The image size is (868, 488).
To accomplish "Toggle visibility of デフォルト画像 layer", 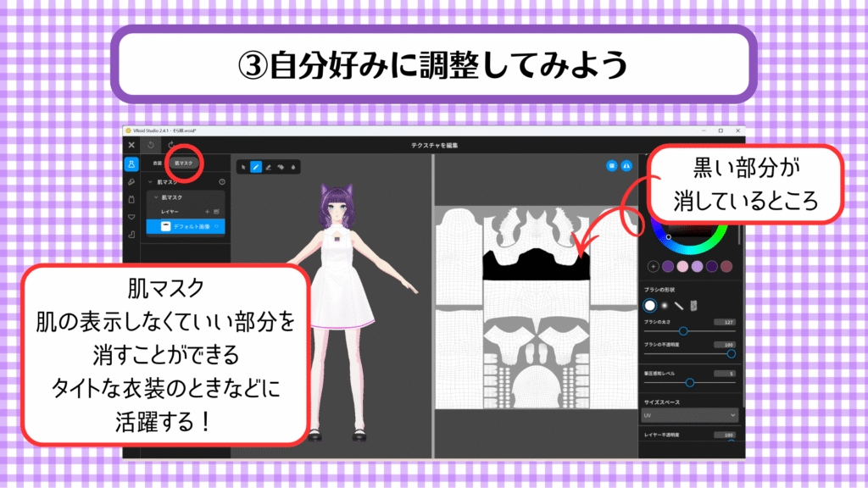I will (x=217, y=226).
